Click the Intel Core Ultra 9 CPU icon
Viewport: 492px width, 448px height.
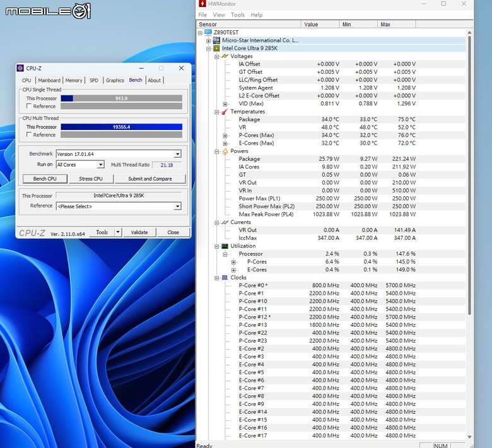coord(216,49)
